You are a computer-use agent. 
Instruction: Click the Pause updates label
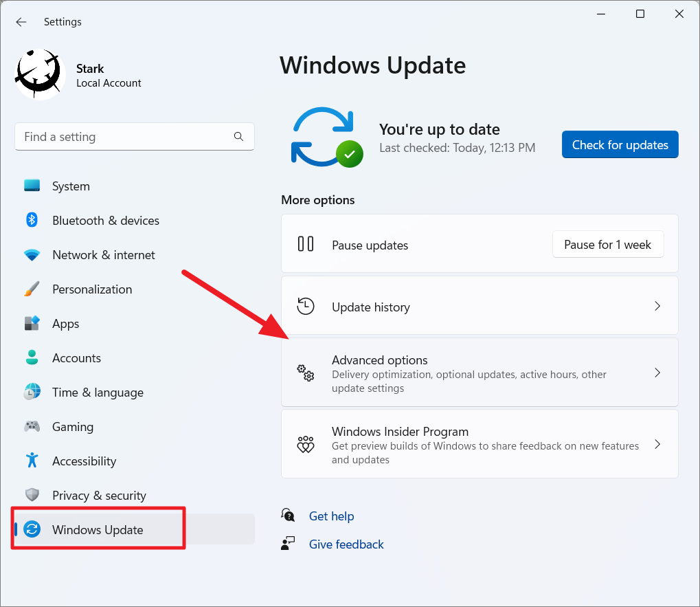click(370, 245)
